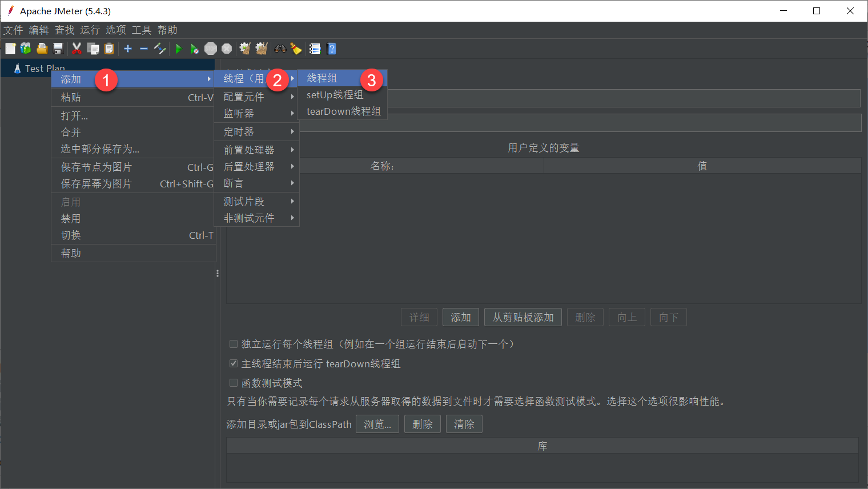Expand the 后置处理器 submenu
The height and width of the screenshot is (489, 868).
coord(256,166)
